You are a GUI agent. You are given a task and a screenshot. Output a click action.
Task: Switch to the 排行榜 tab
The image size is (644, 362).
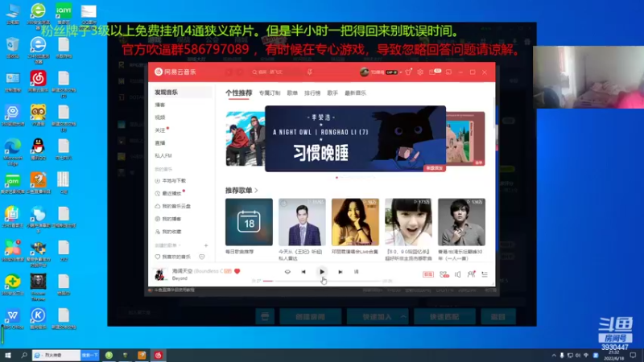point(312,93)
